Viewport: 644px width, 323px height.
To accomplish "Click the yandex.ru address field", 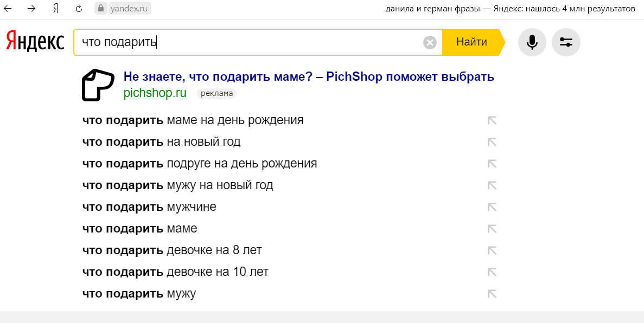I will coord(130,9).
